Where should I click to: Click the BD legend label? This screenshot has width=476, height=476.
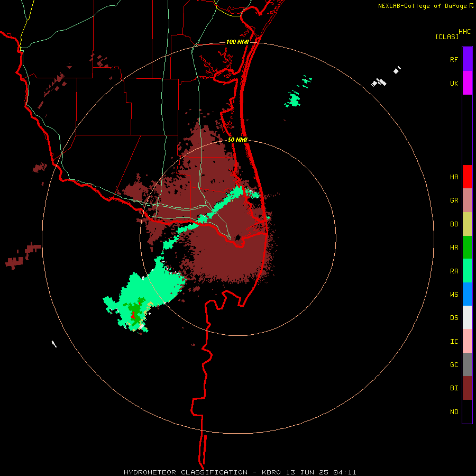point(454,224)
